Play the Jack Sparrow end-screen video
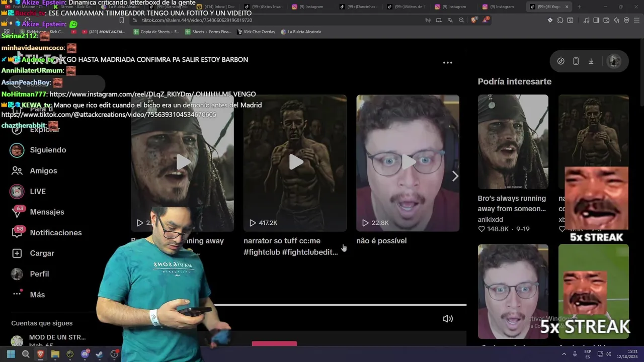Screen dimensions: 644x362 (x=182, y=163)
